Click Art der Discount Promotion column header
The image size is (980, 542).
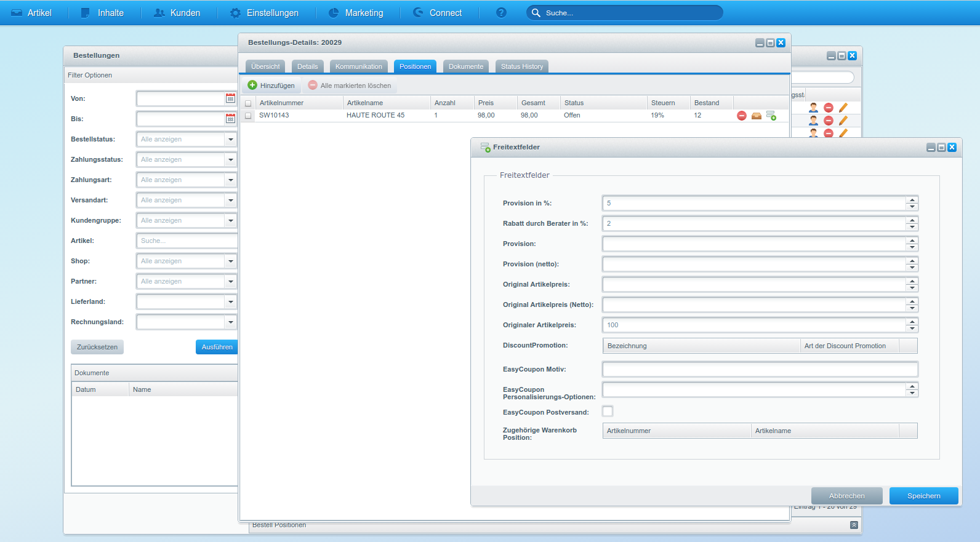[849, 346]
